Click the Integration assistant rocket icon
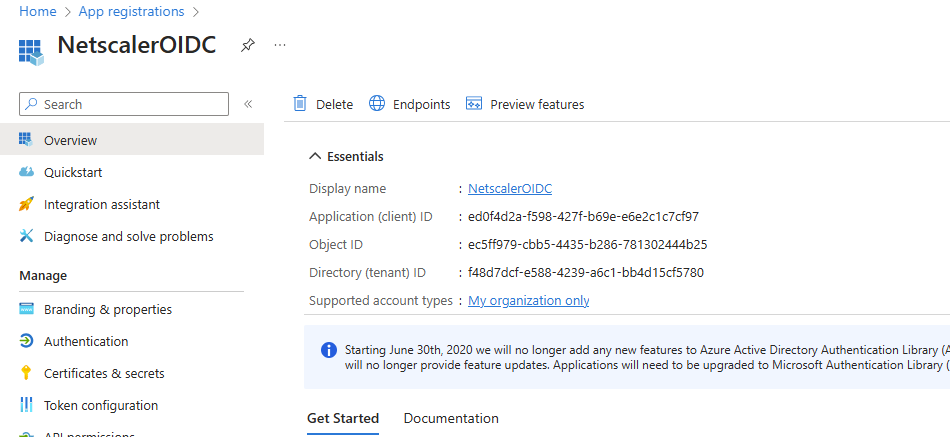The height and width of the screenshot is (437, 950). pos(26,204)
